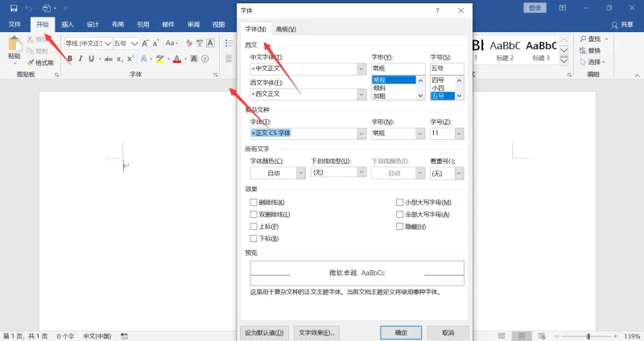Switch to the 字体(N) Font tab
This screenshot has width=644, height=341.
[255, 29]
